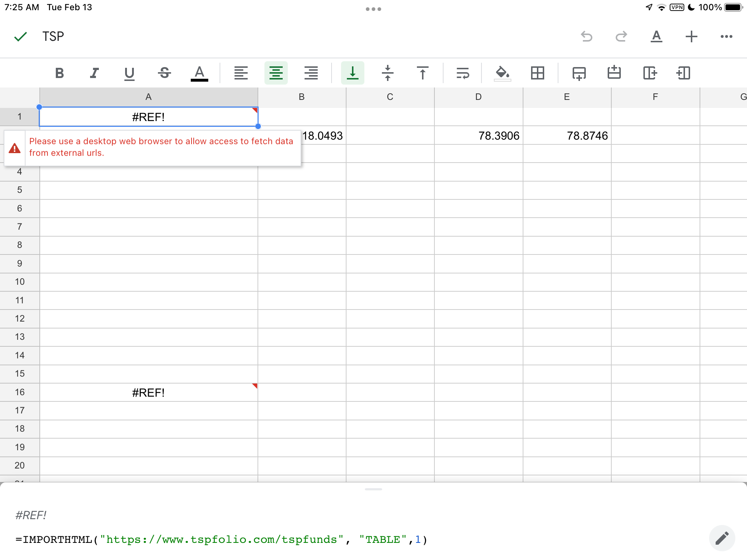Open the three-dot more options menu
The height and width of the screenshot is (560, 747).
tap(726, 36)
